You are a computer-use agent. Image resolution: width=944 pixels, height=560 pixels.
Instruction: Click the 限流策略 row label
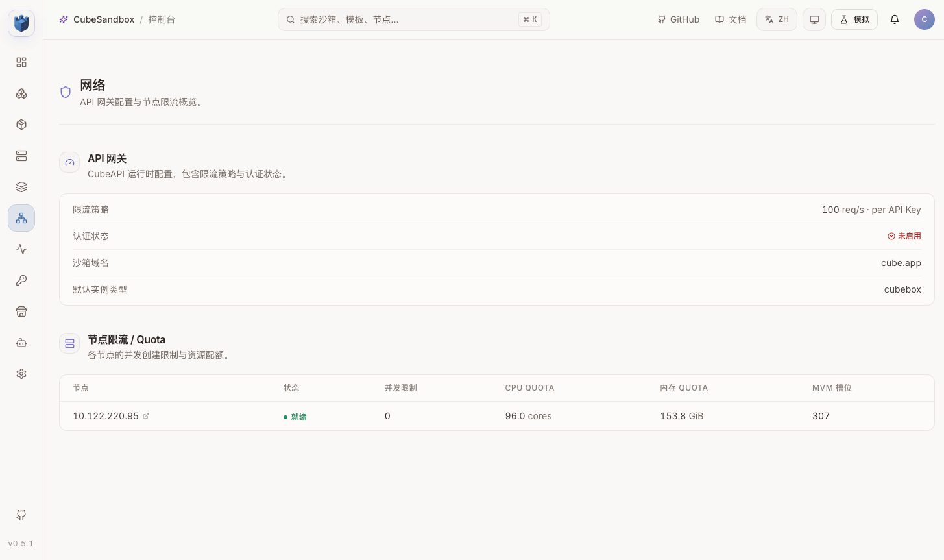tap(91, 210)
